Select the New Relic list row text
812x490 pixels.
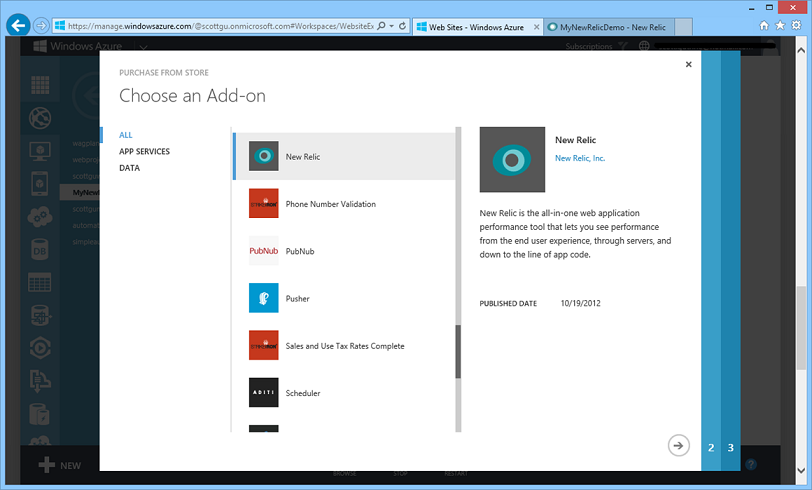(303, 156)
